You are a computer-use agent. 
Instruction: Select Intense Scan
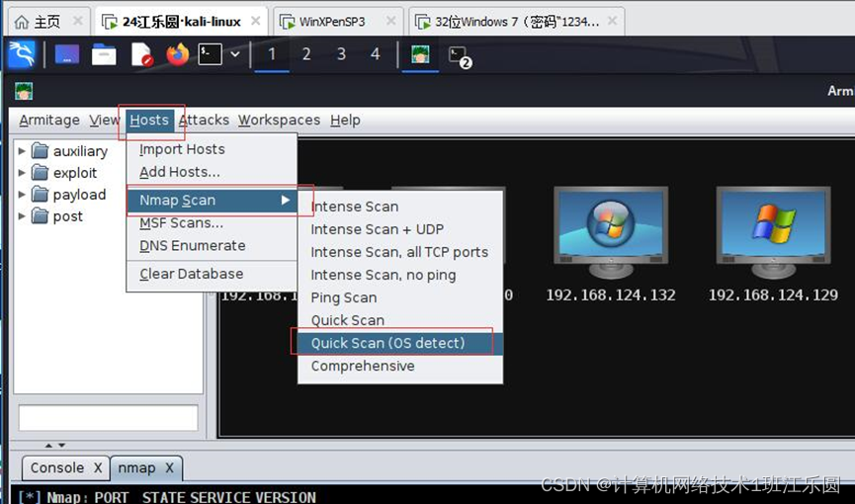tap(400, 207)
